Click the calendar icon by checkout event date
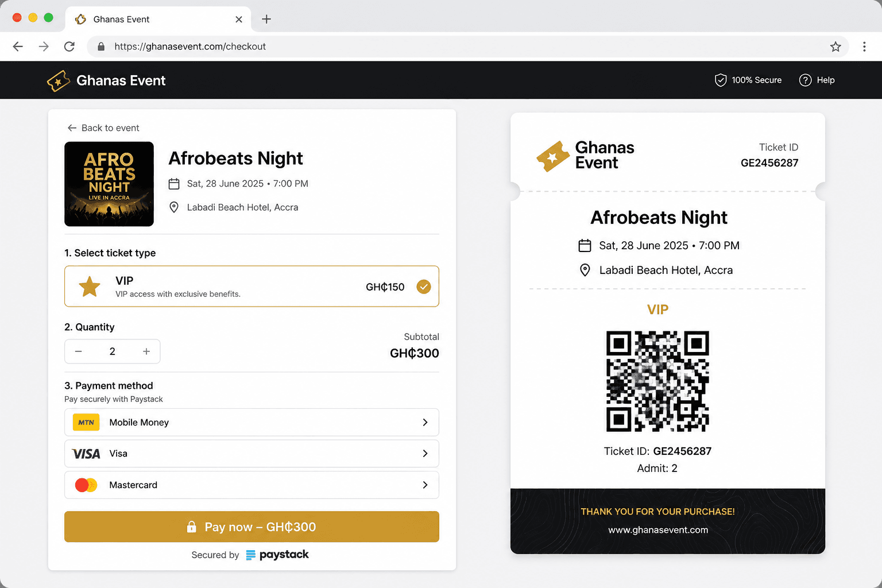This screenshot has height=588, width=882. click(x=174, y=184)
